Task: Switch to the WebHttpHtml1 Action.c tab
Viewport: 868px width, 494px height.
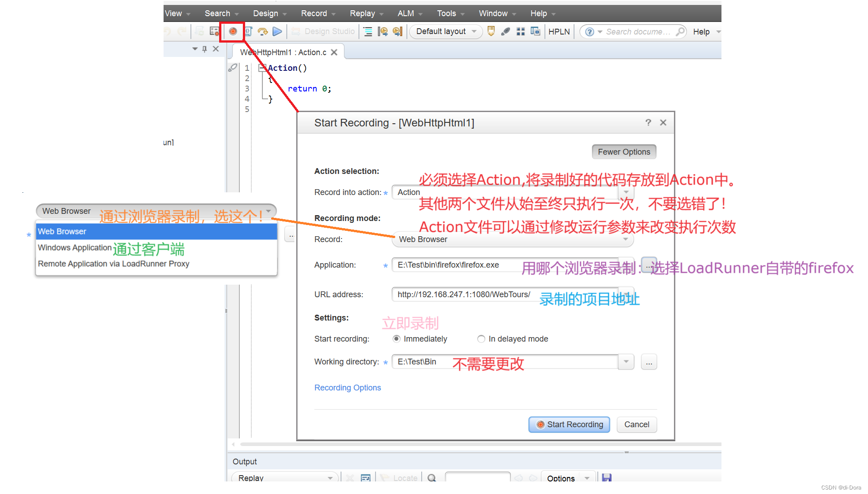Action: pyautogui.click(x=283, y=52)
